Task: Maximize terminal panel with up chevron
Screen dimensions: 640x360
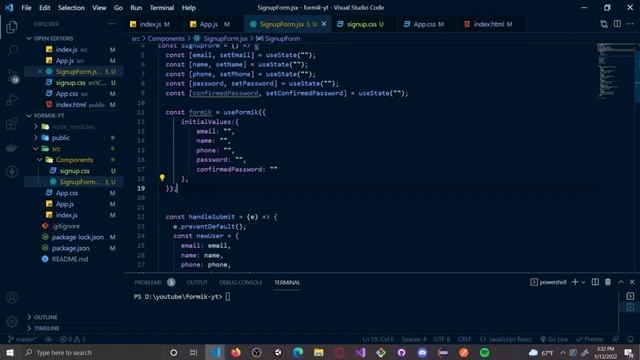Action: point(621,282)
